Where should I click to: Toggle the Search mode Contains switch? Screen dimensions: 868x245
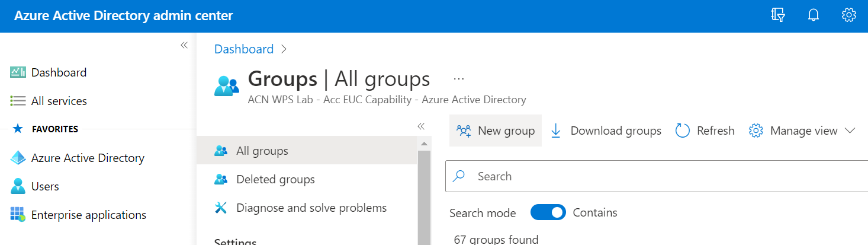[x=548, y=212]
